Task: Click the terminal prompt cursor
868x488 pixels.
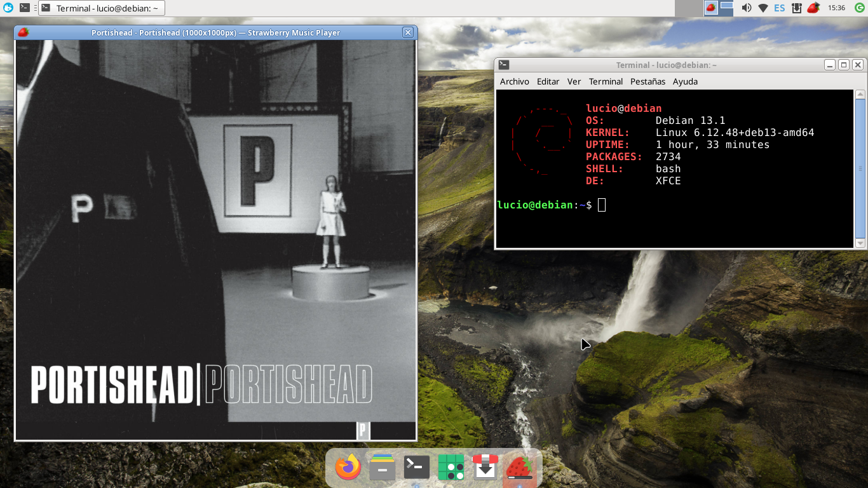Action: pos(602,205)
